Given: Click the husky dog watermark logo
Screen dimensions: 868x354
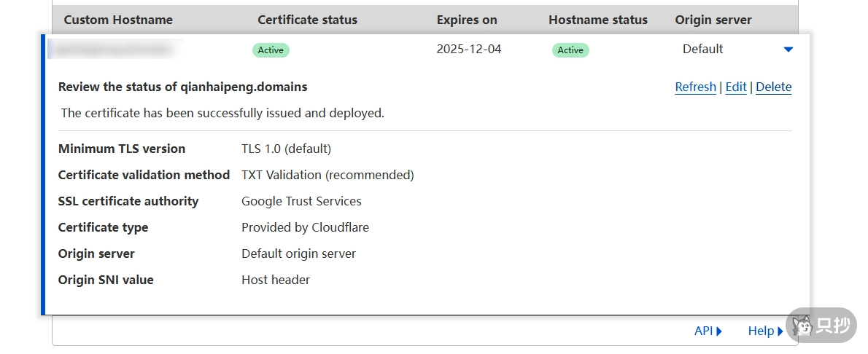Looking at the screenshot, I should pos(804,326).
